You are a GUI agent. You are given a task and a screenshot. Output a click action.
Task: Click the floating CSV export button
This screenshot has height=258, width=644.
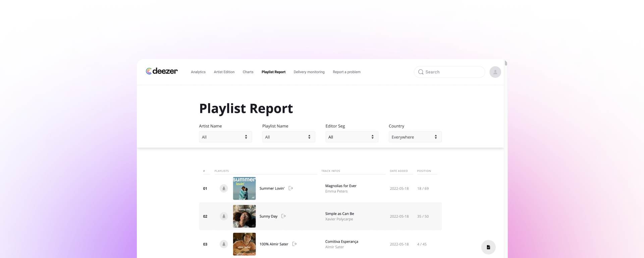[488, 247]
